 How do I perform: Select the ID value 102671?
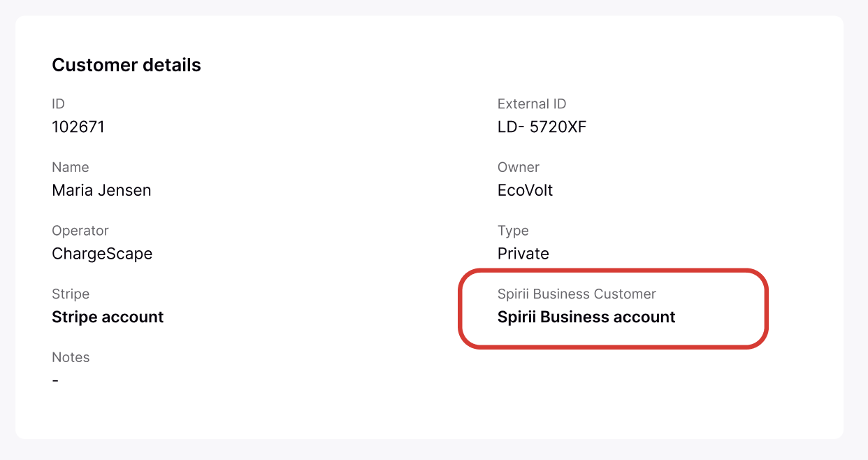click(x=78, y=127)
